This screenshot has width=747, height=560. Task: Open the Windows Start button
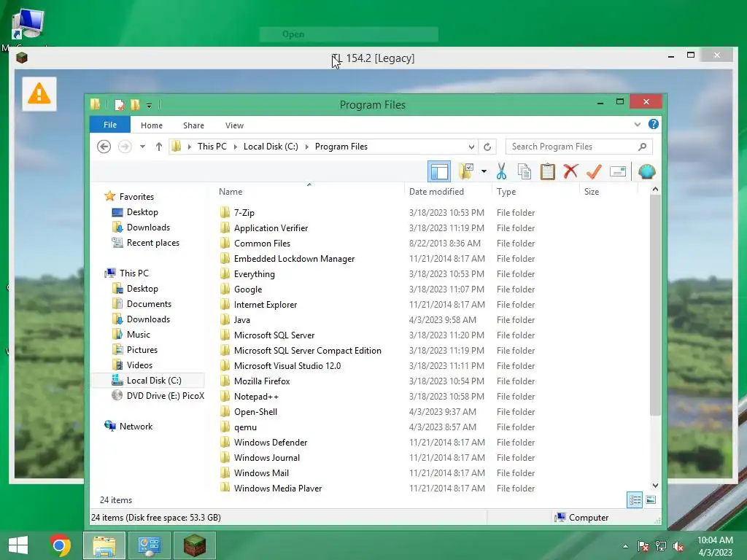[x=18, y=545]
